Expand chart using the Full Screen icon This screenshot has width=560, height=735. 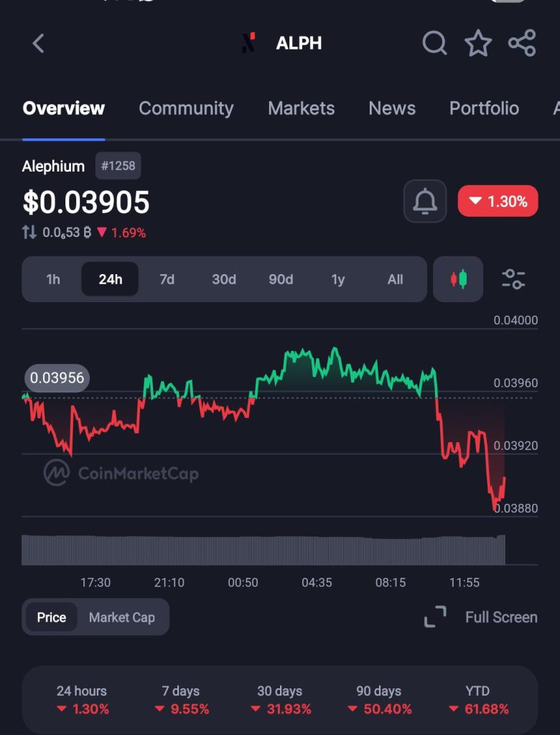pos(435,617)
